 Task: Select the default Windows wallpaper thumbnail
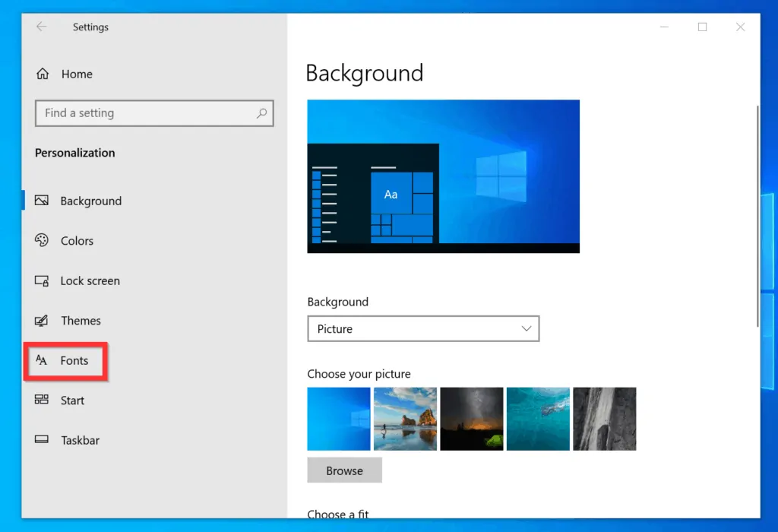point(338,419)
